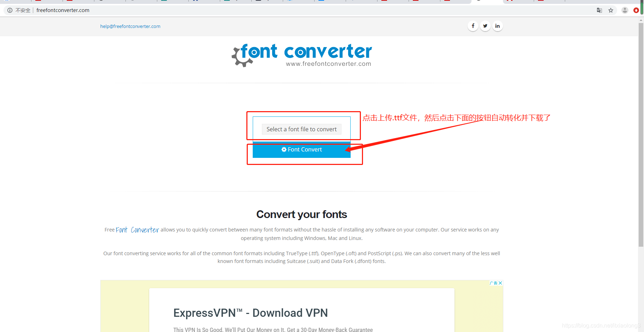The image size is (644, 332).
Task: View site info via the 不安全 icon
Action: 10,10
